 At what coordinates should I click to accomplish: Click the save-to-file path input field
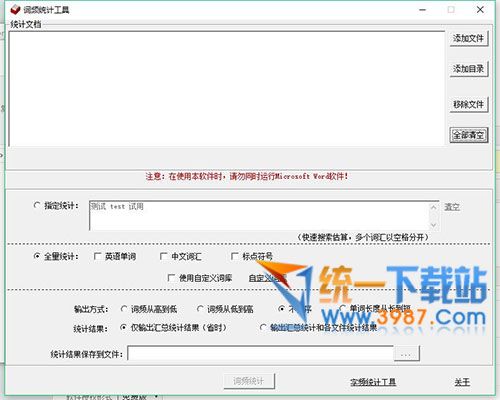[x=261, y=353]
